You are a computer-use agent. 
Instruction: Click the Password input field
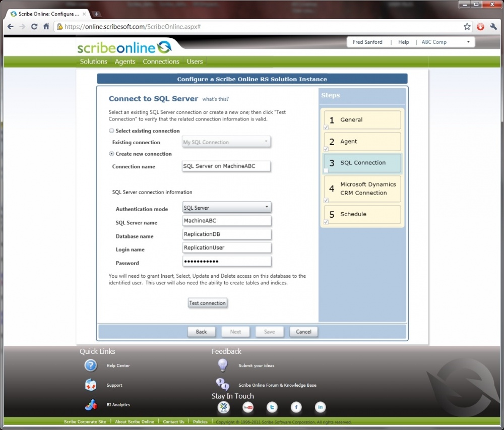227,261
